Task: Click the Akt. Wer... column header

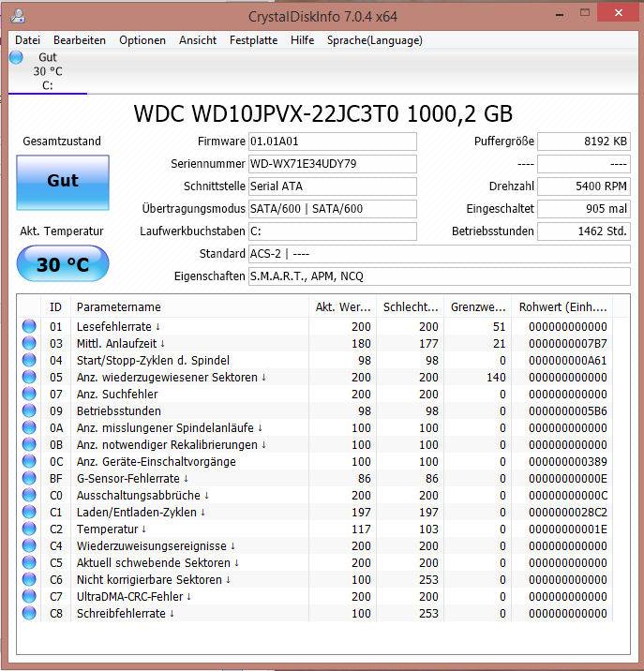Action: (x=342, y=306)
